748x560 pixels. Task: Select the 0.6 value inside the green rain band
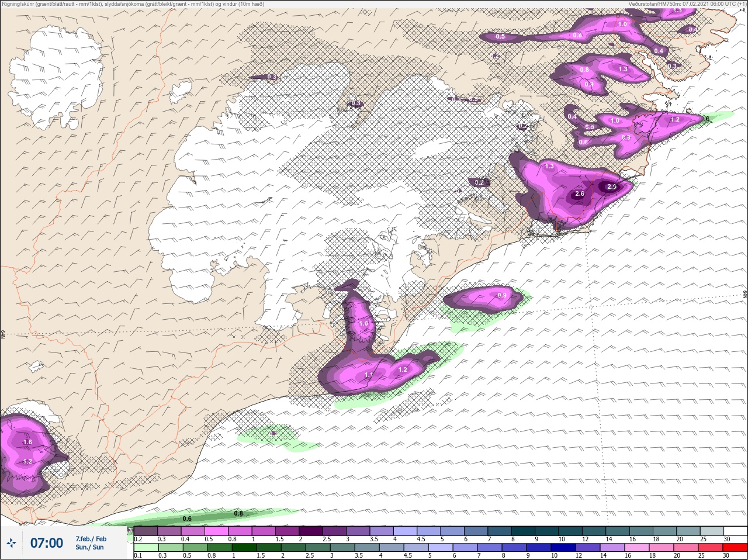(187, 518)
